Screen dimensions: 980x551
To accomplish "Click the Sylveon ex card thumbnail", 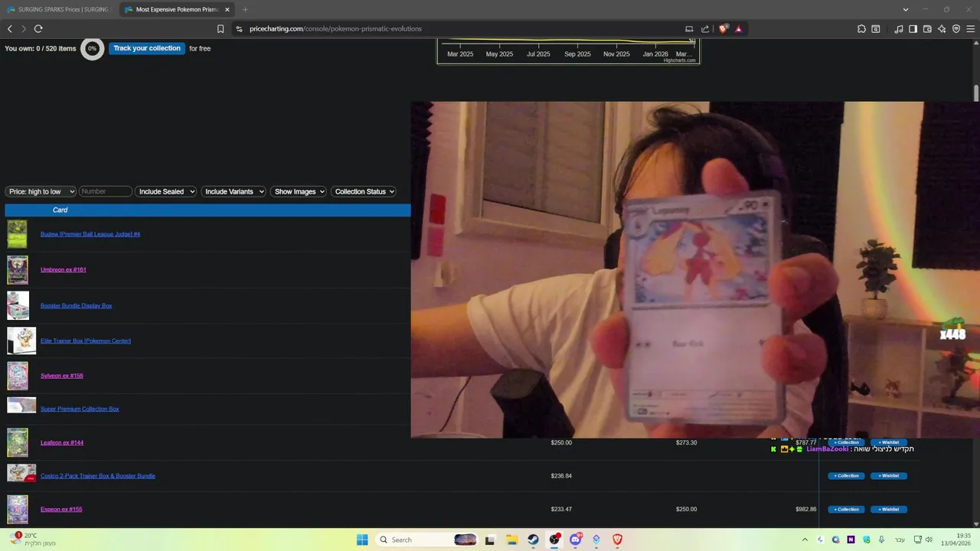I will tap(18, 376).
